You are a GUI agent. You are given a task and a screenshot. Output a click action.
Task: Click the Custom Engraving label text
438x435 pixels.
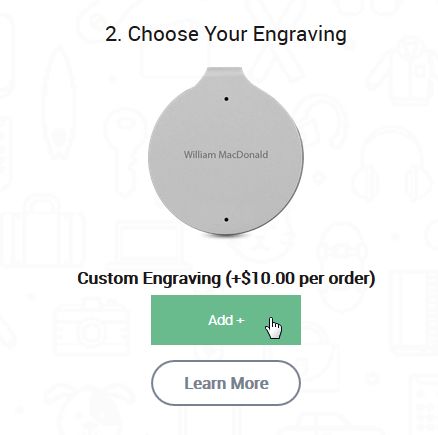149,279
